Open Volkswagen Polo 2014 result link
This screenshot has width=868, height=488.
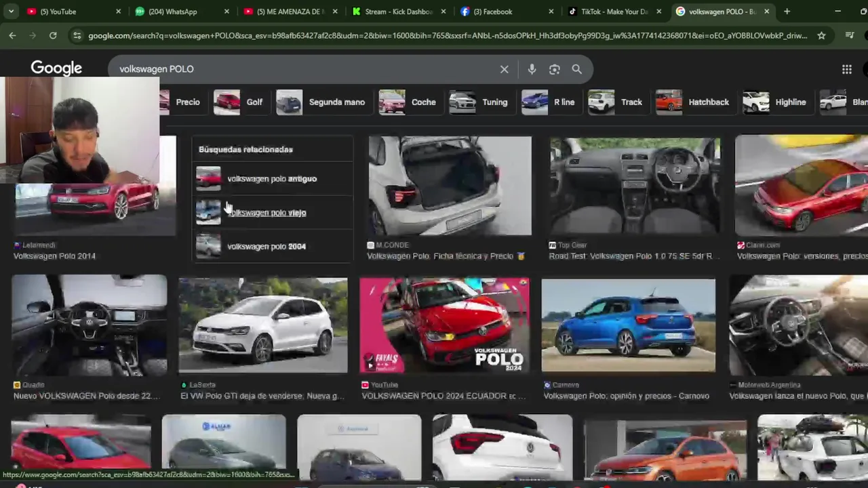click(x=54, y=256)
